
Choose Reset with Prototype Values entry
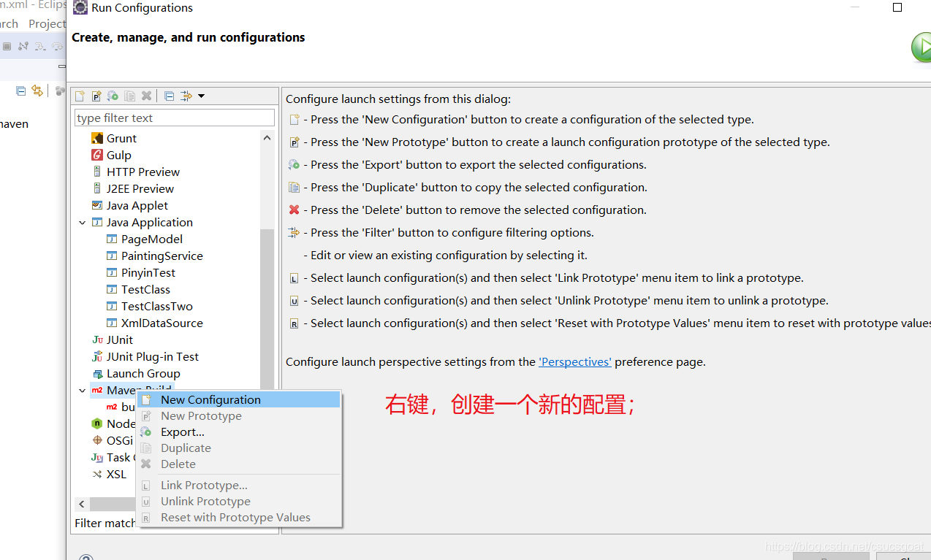click(239, 517)
